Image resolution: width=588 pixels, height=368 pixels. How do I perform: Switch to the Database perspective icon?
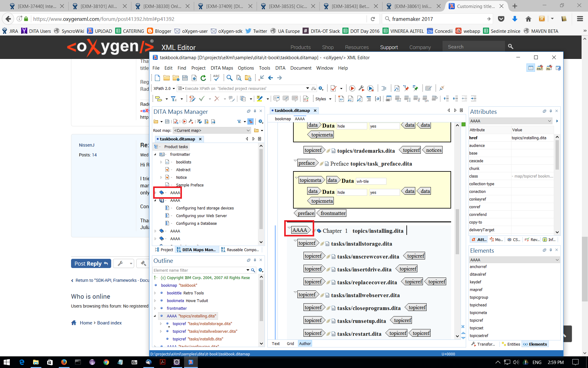pyautogui.click(x=558, y=68)
